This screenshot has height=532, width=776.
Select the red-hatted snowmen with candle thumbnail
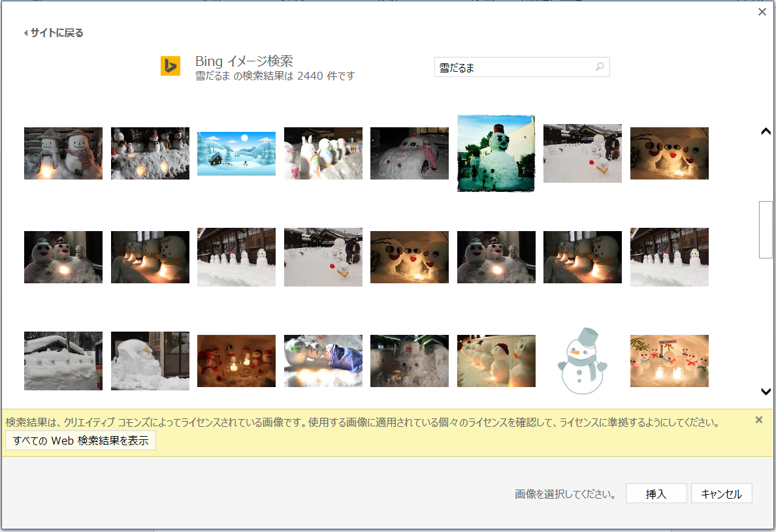pos(236,361)
